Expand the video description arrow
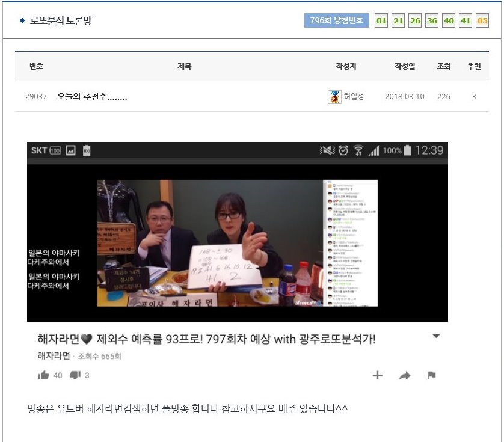 tap(437, 336)
